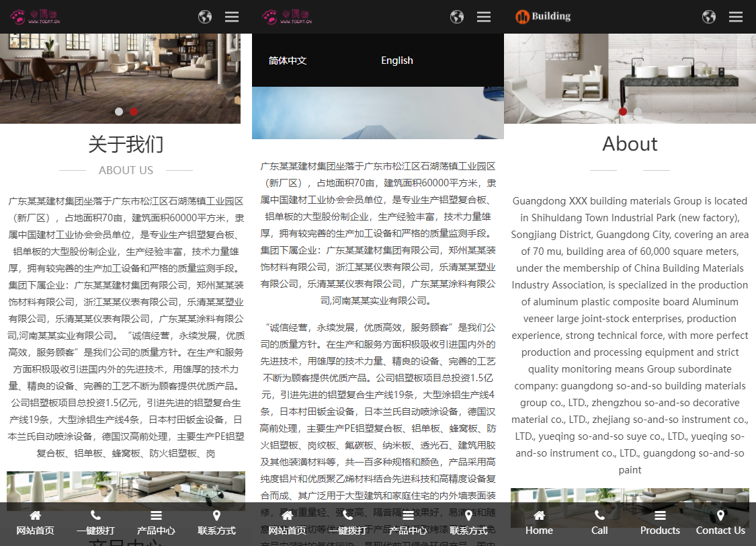The width and height of the screenshot is (756, 546).
Task: Click the Building logo in right panel
Action: click(x=543, y=17)
